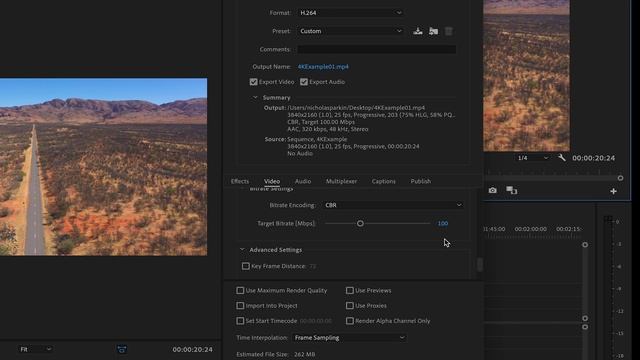Click the lower timeline scroll handle circle
640x360 pixels.
click(x=585, y=327)
